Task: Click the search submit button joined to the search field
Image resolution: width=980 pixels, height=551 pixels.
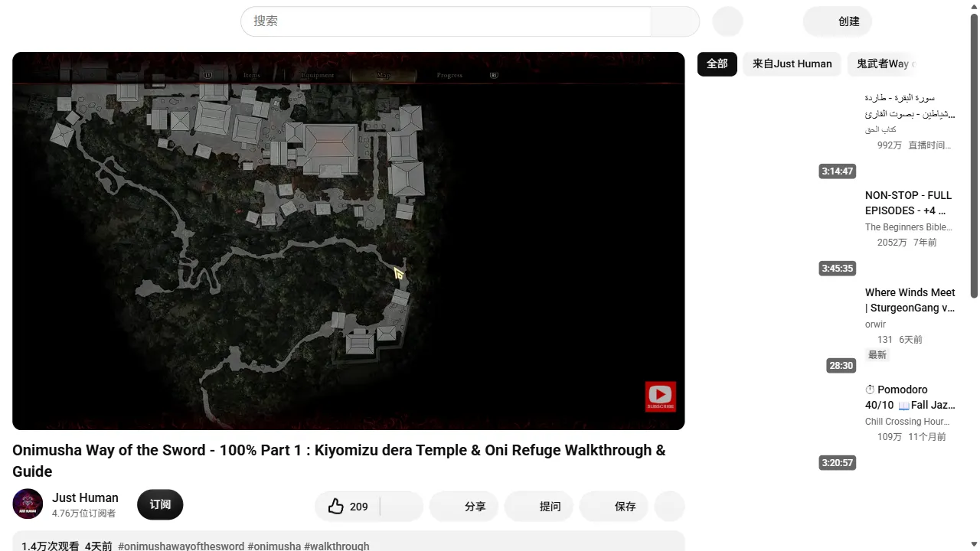Action: click(675, 21)
